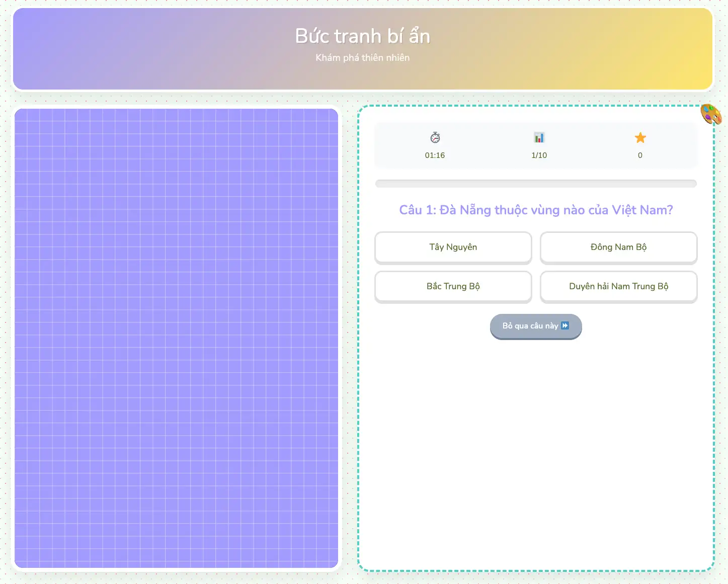Choose the answer Tây Nguyên

[453, 247]
